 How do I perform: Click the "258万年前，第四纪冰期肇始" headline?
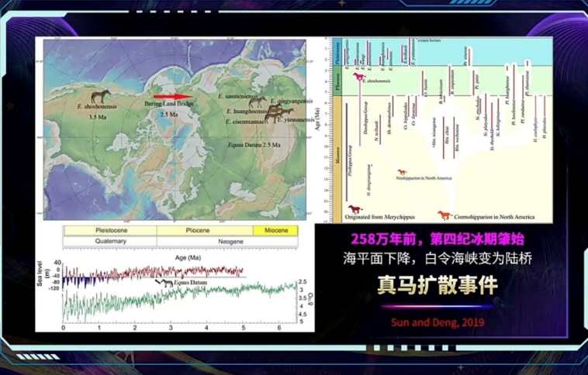pos(438,239)
